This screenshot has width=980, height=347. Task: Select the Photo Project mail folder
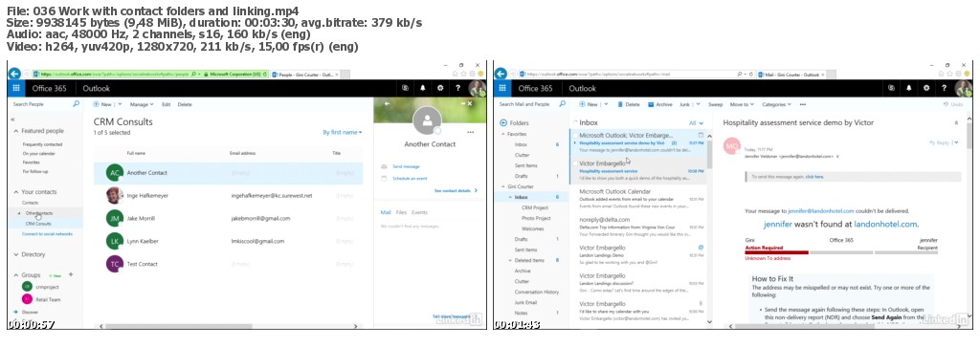pyautogui.click(x=536, y=219)
